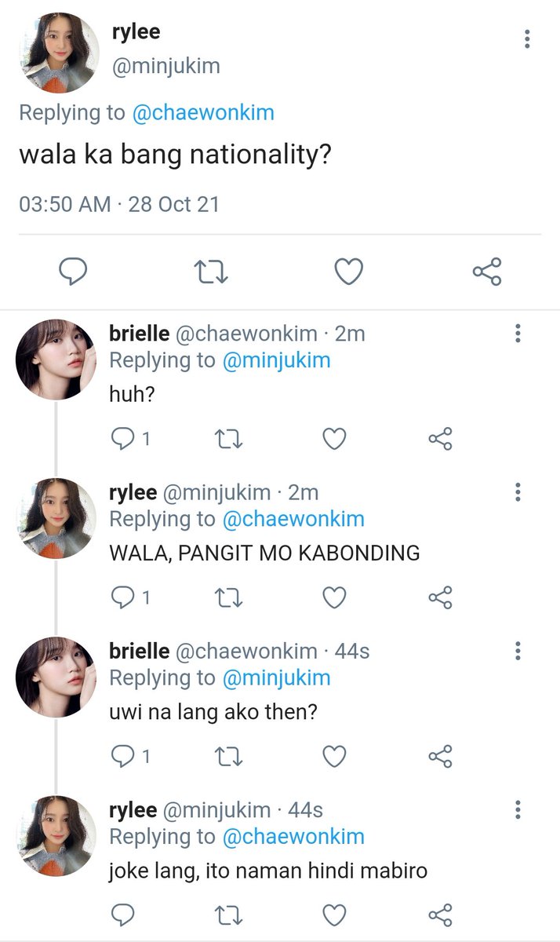Open more options for 'WALA, PANGIT MO KABONDING' reply
This screenshot has width=560, height=942.
click(518, 492)
